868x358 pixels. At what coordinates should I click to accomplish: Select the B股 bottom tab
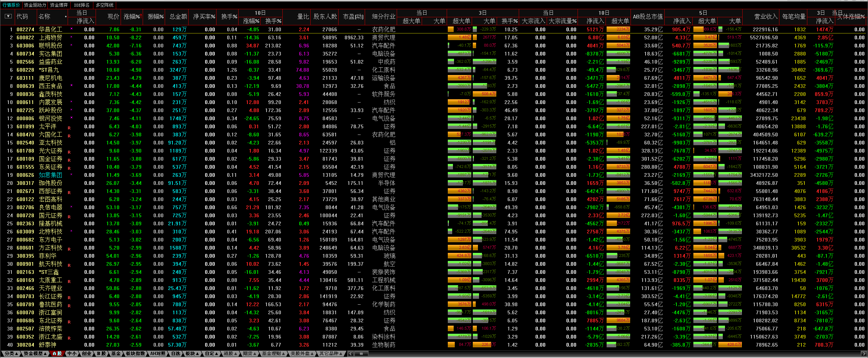[x=101, y=354]
